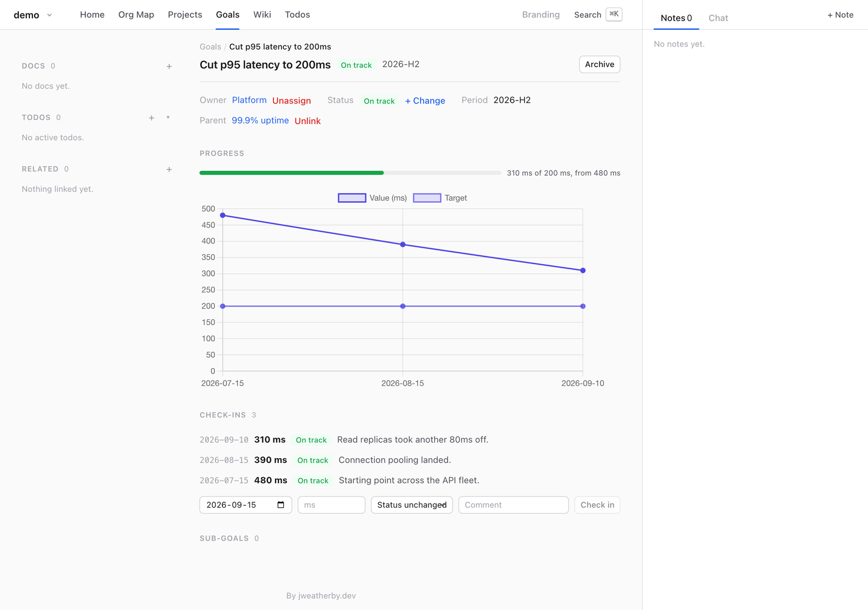
Task: Open the Branding settings link
Action: (x=541, y=15)
